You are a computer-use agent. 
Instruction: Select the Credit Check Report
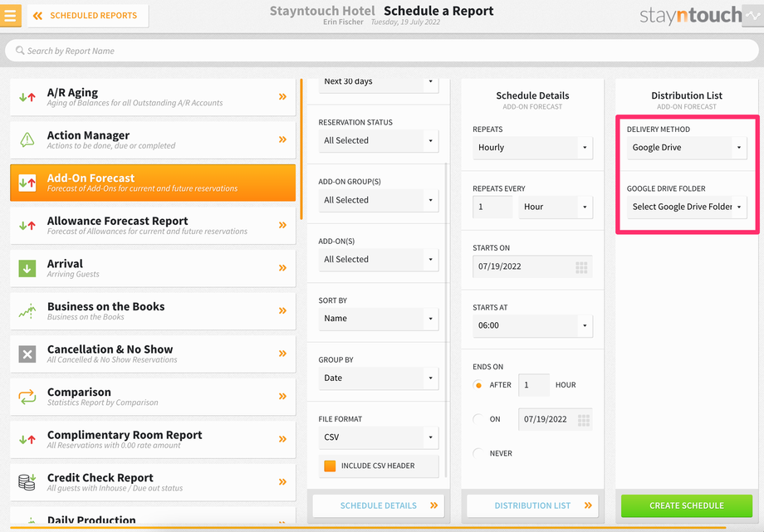pos(153,482)
